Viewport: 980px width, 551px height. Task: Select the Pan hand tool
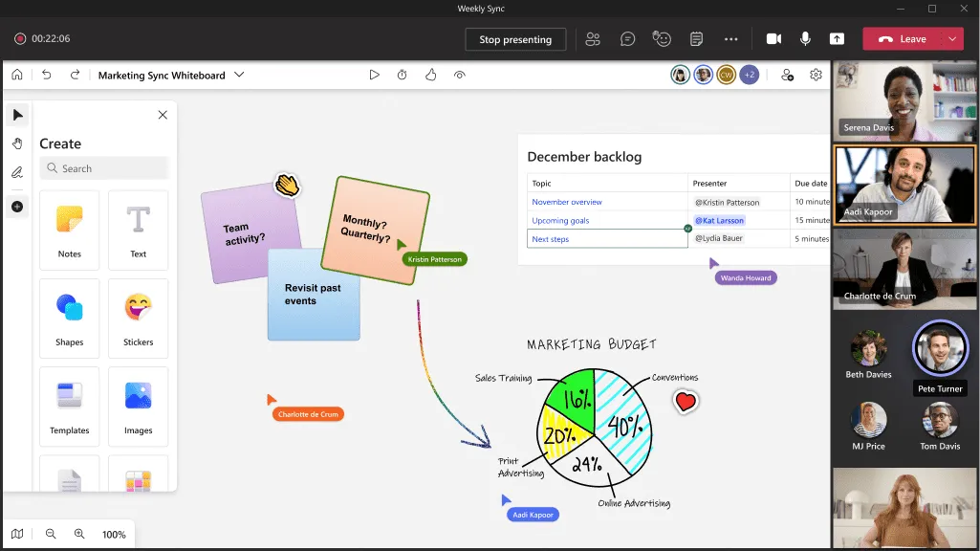[x=16, y=142]
